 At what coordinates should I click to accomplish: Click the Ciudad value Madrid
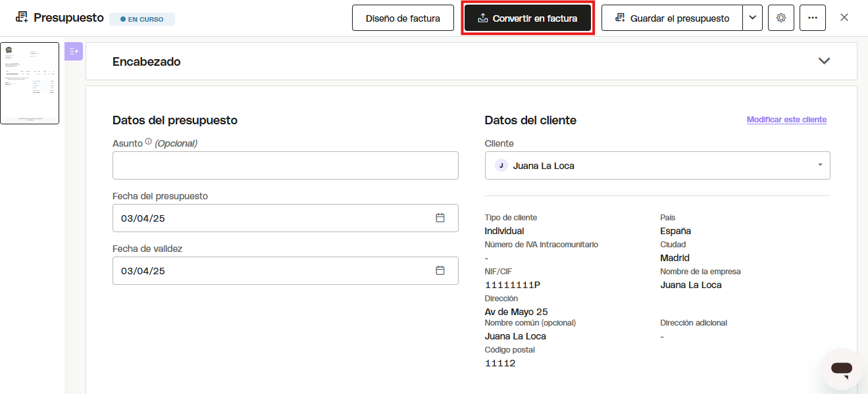pyautogui.click(x=675, y=258)
